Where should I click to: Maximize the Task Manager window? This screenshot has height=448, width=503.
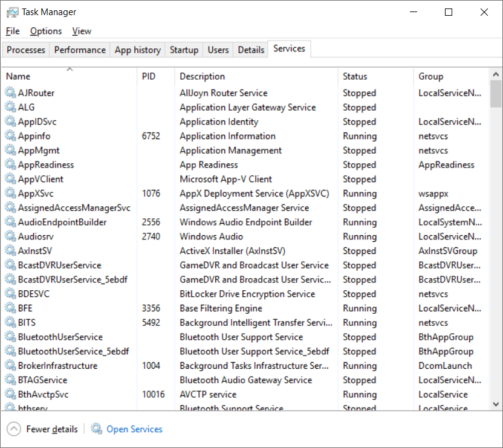tap(449, 12)
